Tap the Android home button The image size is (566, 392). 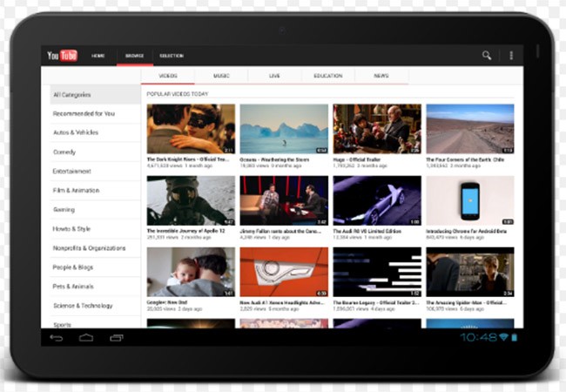[86, 338]
